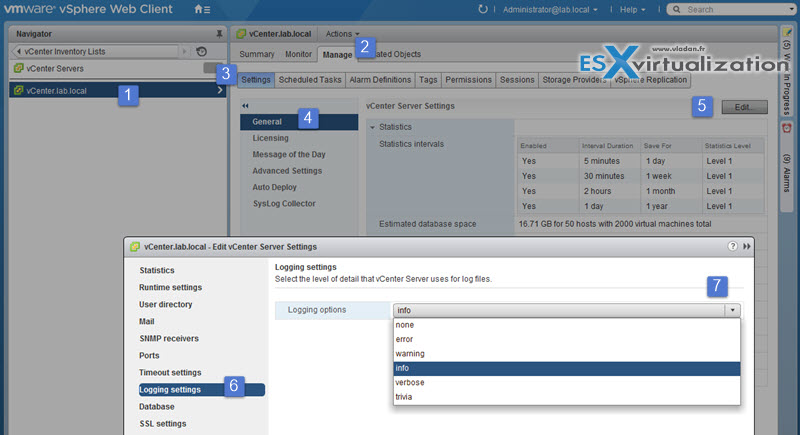This screenshot has height=435, width=800.
Task: Select Licensing settings category
Action: tap(270, 138)
